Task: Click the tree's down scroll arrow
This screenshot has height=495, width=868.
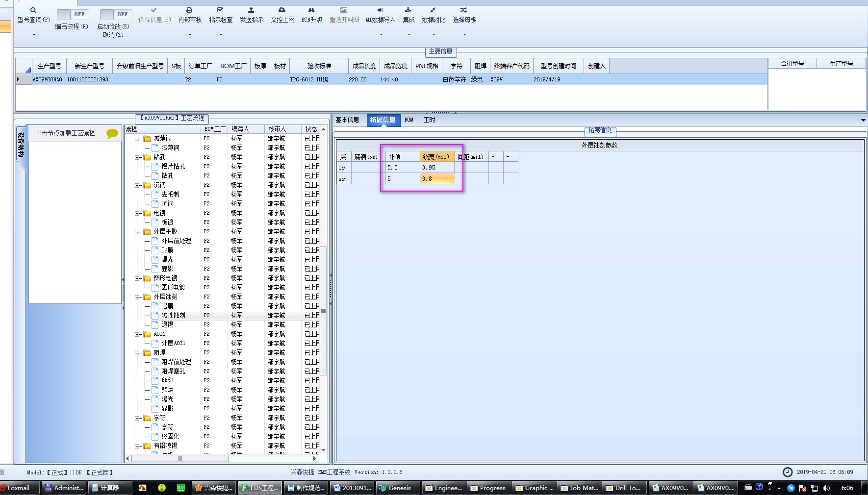Action: click(323, 450)
